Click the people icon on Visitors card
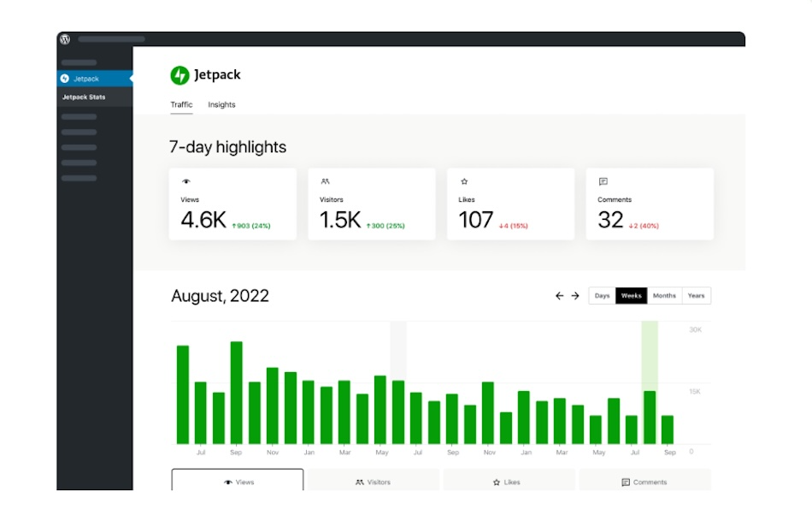 (325, 181)
